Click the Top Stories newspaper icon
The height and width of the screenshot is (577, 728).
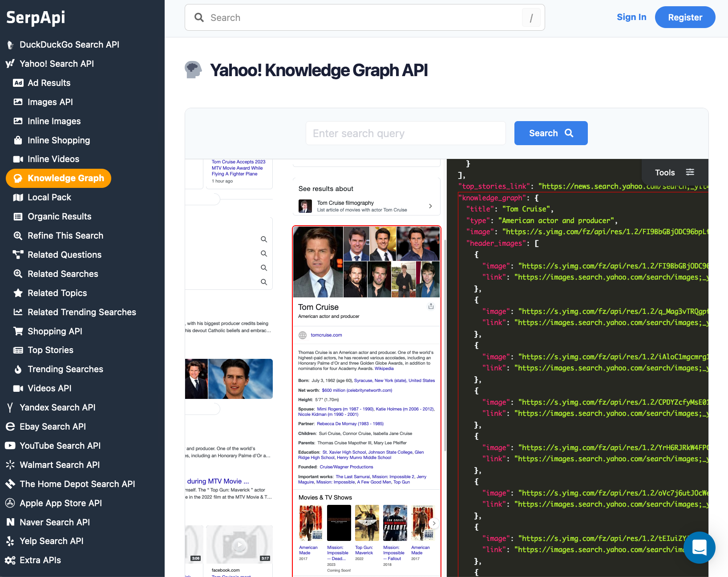pos(18,350)
